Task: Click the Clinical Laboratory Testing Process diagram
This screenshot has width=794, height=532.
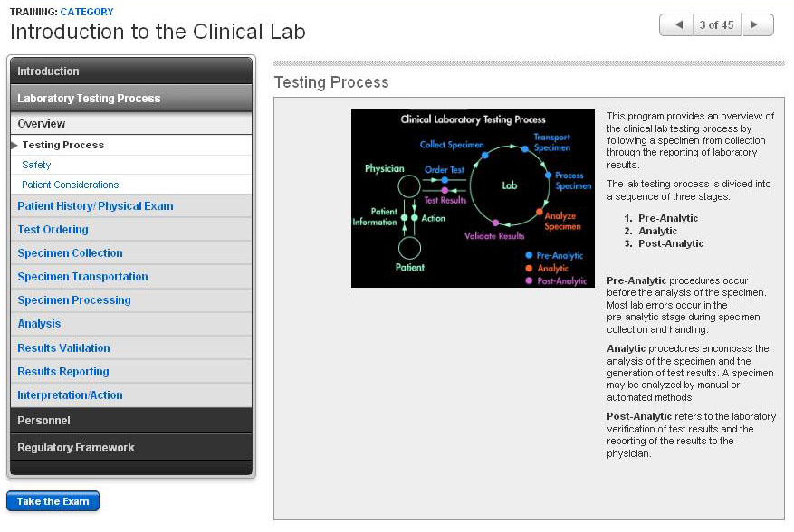Action: 473,198
